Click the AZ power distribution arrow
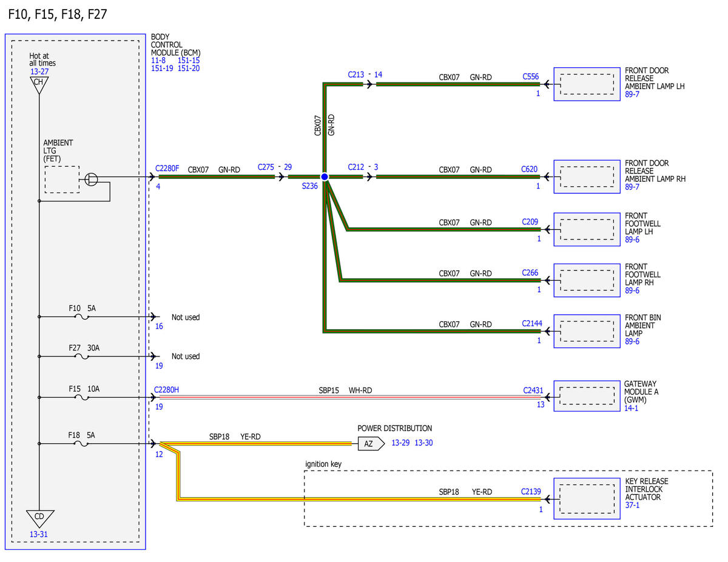The width and height of the screenshot is (728, 562). tap(371, 444)
